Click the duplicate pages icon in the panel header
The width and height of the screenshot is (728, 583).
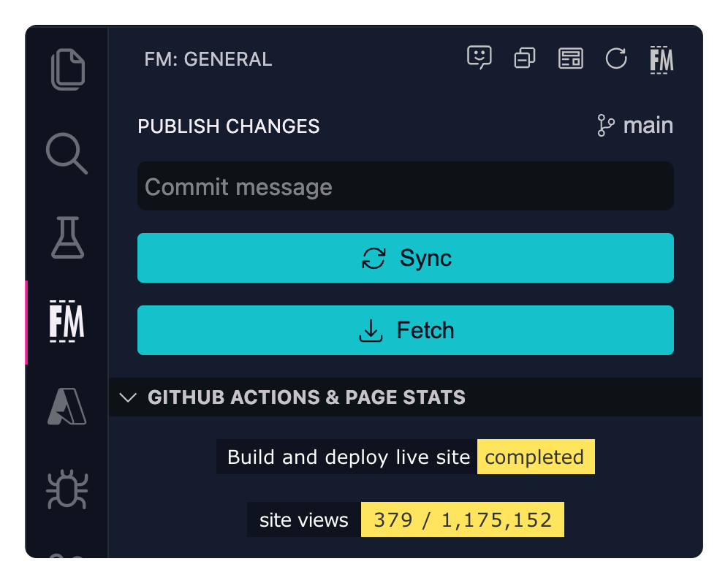coord(524,58)
